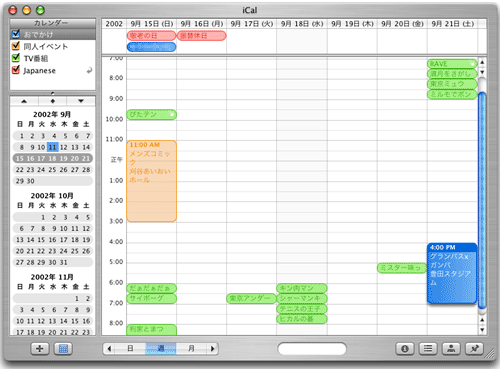Disable the Japanese calendar checkbox
This screenshot has width=500, height=369.
click(x=16, y=70)
